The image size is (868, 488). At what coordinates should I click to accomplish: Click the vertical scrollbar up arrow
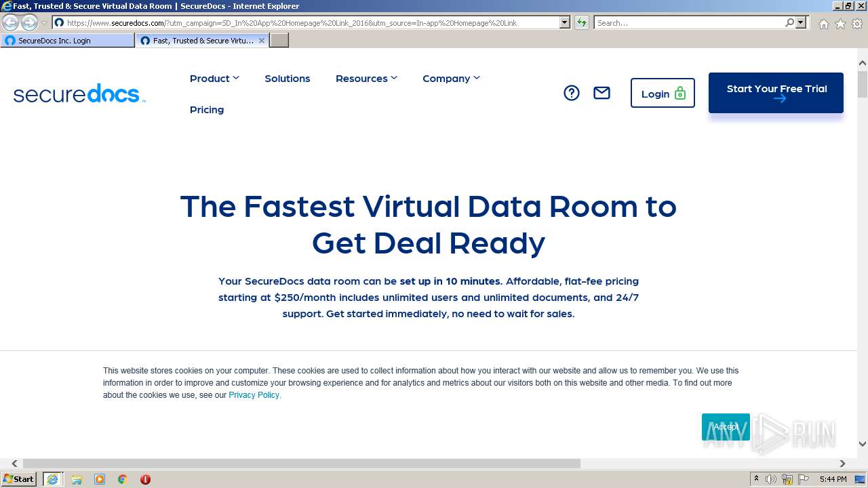click(x=863, y=63)
